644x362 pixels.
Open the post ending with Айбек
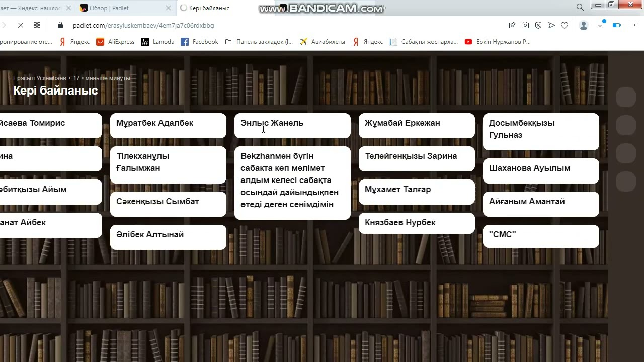50,225
